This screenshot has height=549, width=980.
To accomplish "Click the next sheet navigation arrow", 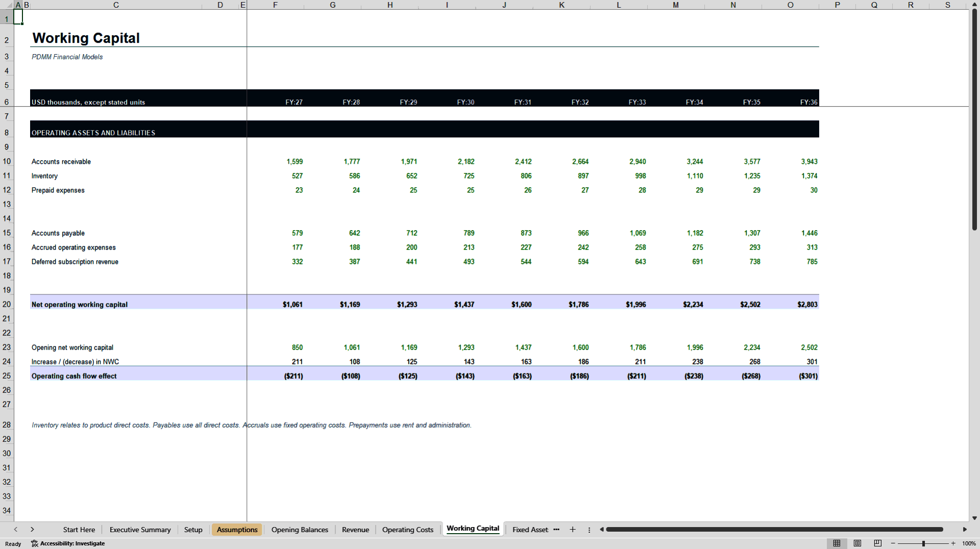I will click(x=32, y=530).
